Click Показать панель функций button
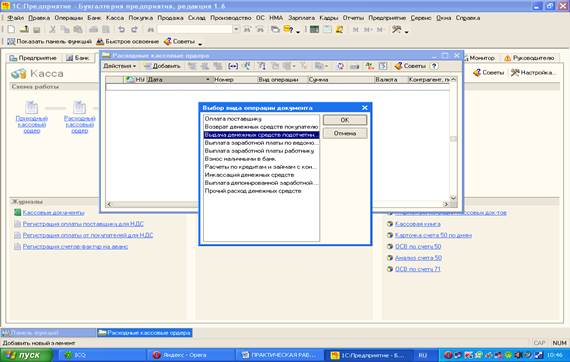This screenshot has height=362, width=570. pyautogui.click(x=49, y=42)
